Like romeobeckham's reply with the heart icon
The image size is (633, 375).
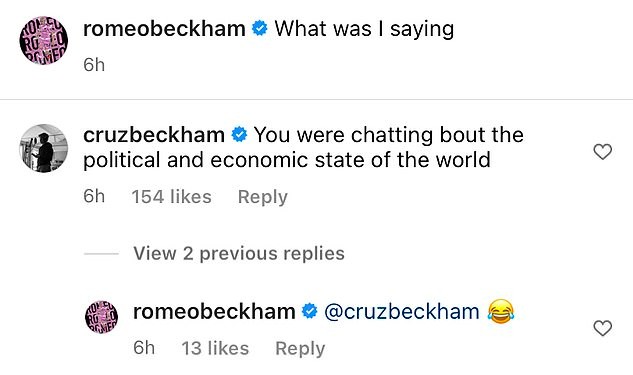click(603, 328)
